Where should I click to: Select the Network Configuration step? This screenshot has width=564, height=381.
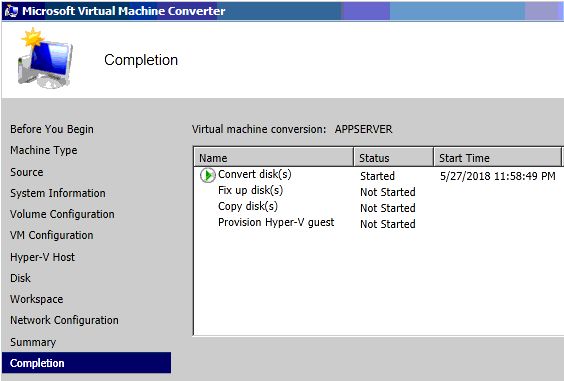click(x=64, y=320)
